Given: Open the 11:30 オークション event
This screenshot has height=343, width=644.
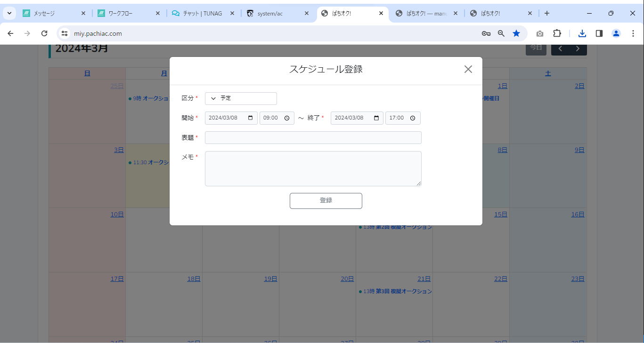Looking at the screenshot, I should click(x=148, y=162).
